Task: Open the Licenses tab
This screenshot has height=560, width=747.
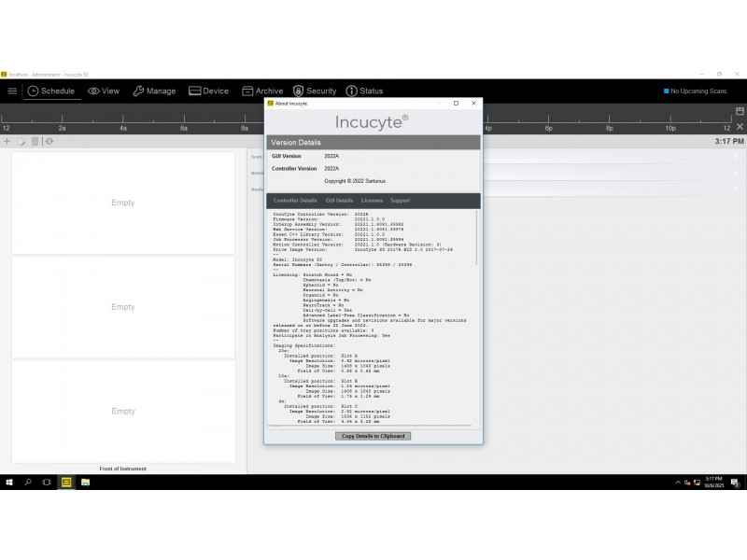Action: (372, 201)
